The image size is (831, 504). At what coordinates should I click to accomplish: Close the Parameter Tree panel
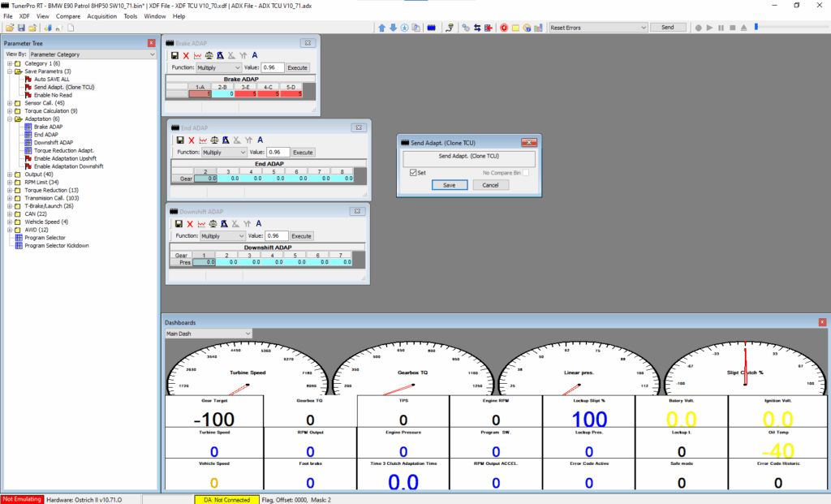click(x=152, y=43)
